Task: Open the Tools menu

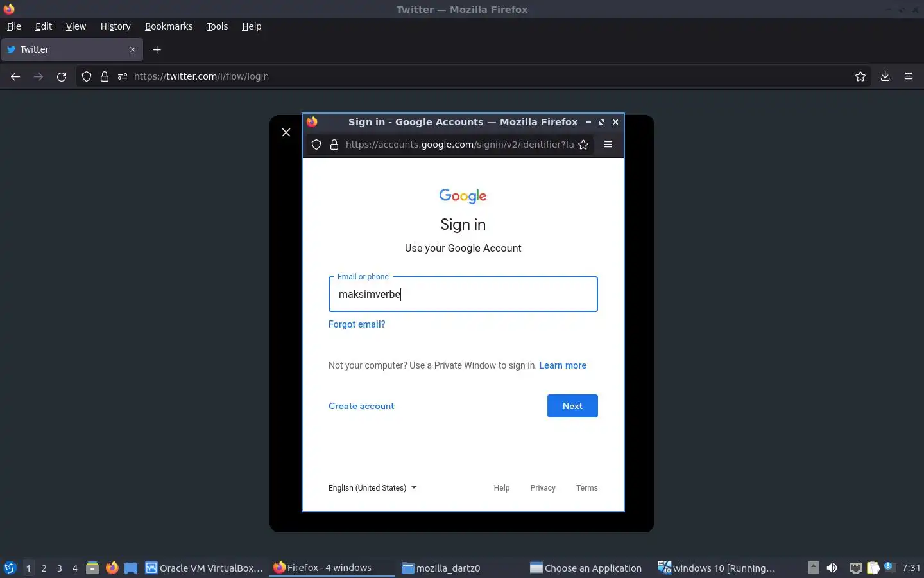Action: [218, 26]
